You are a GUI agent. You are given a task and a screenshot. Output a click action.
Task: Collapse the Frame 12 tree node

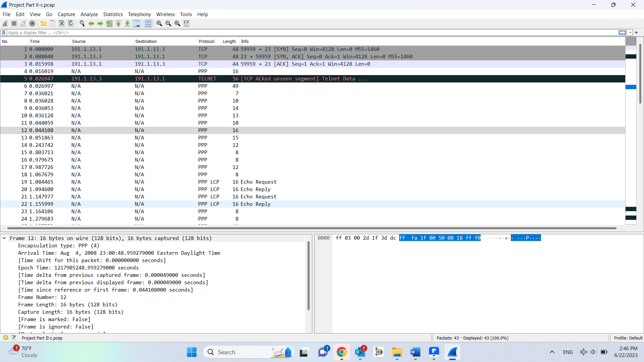pyautogui.click(x=4, y=238)
